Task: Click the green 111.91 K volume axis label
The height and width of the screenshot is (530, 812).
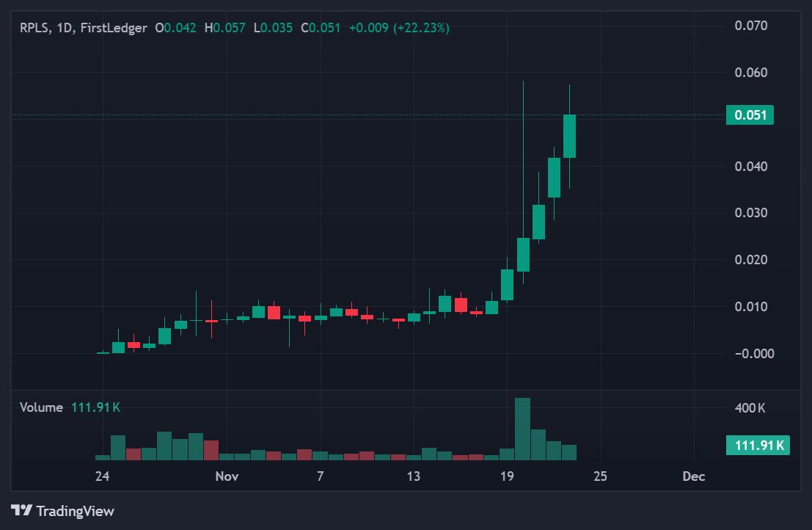Action: pos(758,445)
